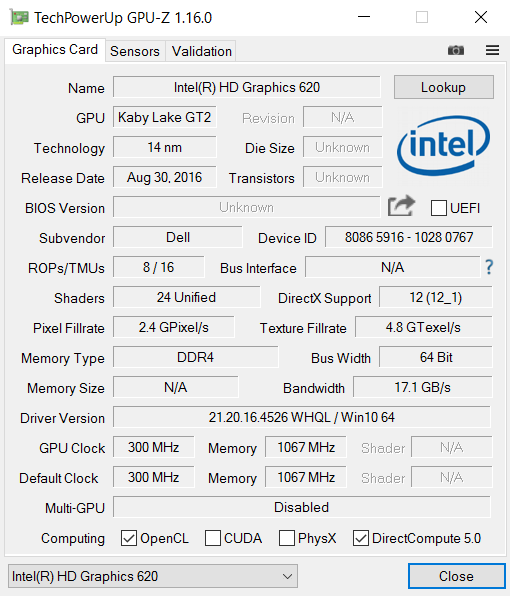Click the GPU-Z app icon in title bar
Image resolution: width=510 pixels, height=596 pixels.
19,17
